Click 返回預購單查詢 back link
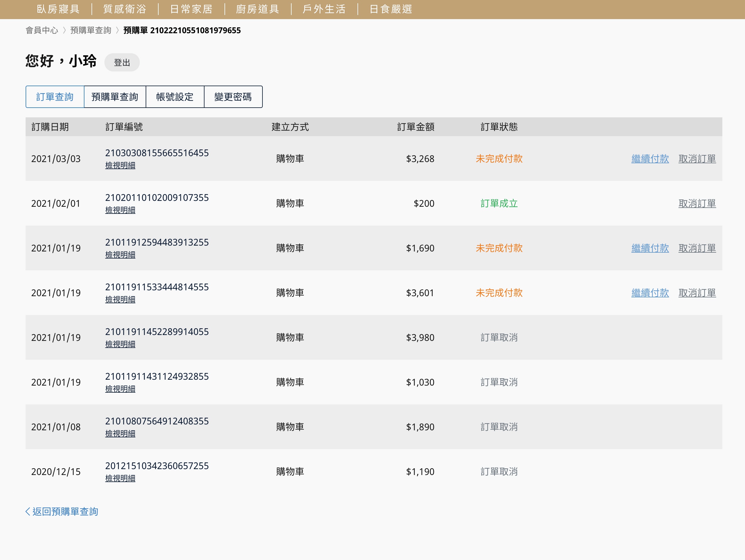The image size is (745, 560). point(62,511)
